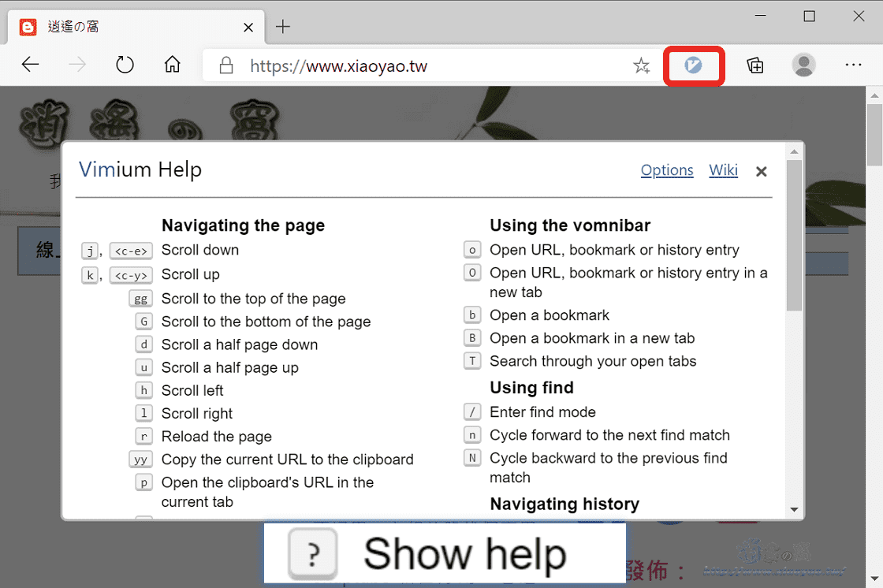Open Edge Collections panel icon
The image size is (883, 588).
754,65
